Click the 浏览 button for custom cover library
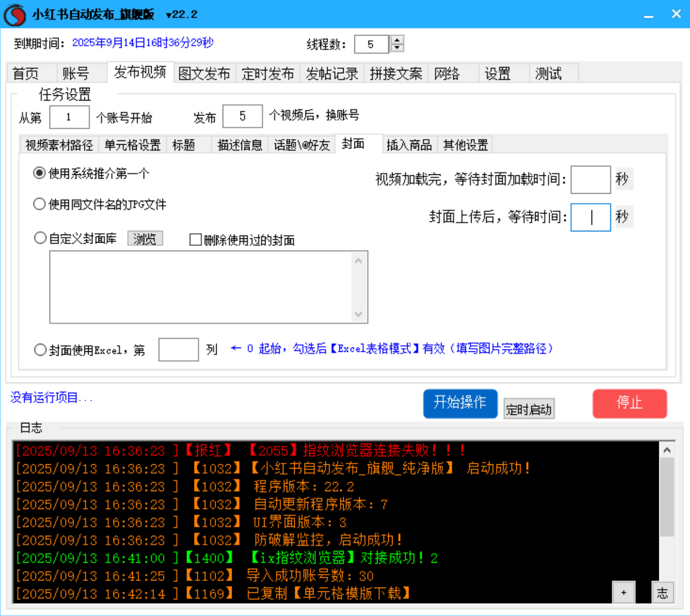Viewport: 690px width, 616px height. click(x=145, y=238)
